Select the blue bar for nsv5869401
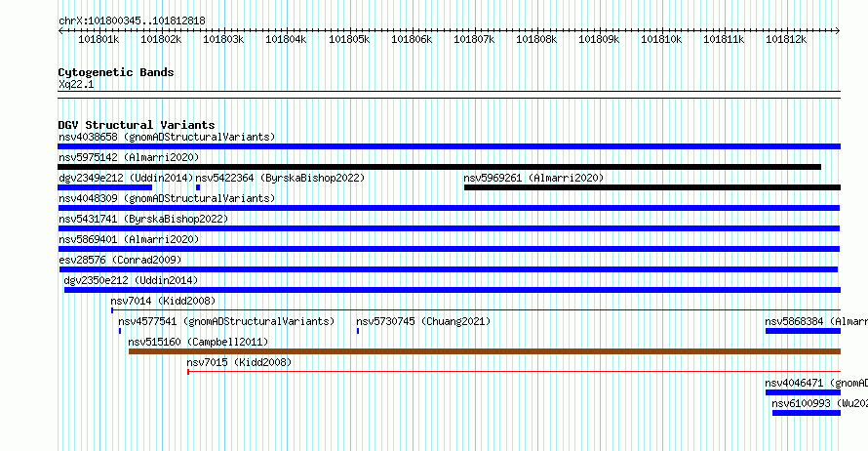This screenshot has width=868, height=451. (449, 249)
